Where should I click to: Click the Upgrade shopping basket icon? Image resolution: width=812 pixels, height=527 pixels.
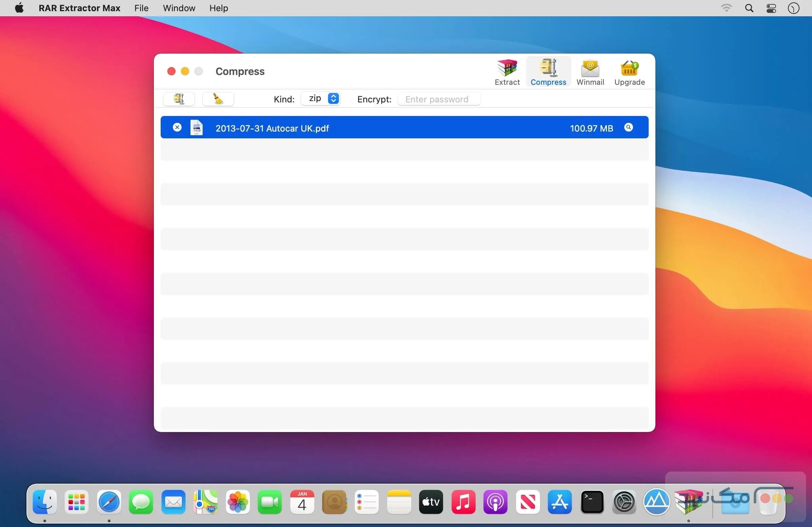pyautogui.click(x=629, y=68)
